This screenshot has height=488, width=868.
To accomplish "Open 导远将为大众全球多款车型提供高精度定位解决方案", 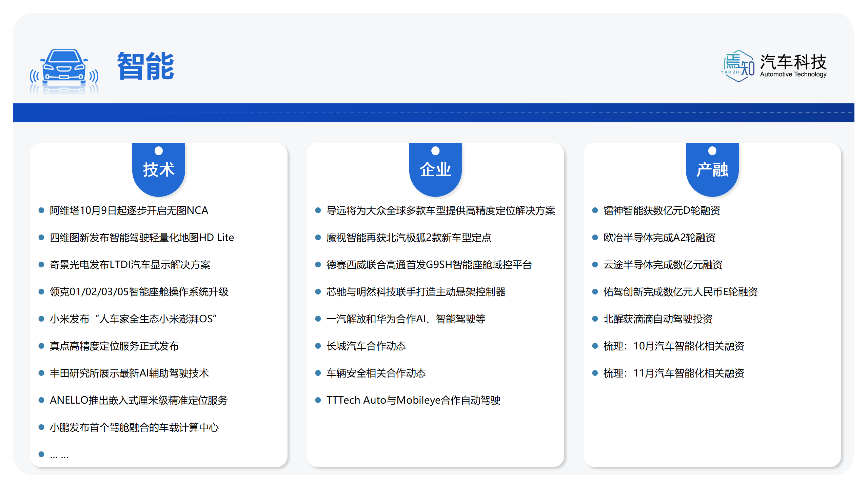I will 441,210.
